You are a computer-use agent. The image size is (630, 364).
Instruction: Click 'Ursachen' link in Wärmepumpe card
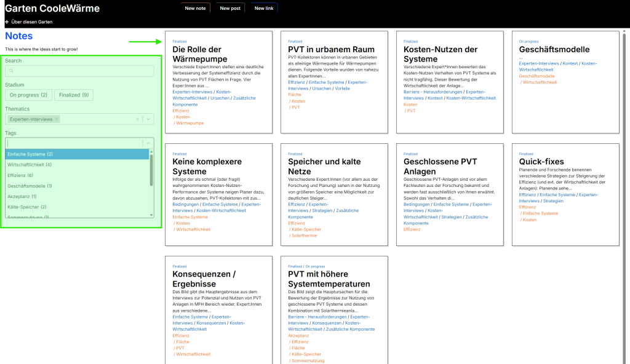tap(220, 98)
